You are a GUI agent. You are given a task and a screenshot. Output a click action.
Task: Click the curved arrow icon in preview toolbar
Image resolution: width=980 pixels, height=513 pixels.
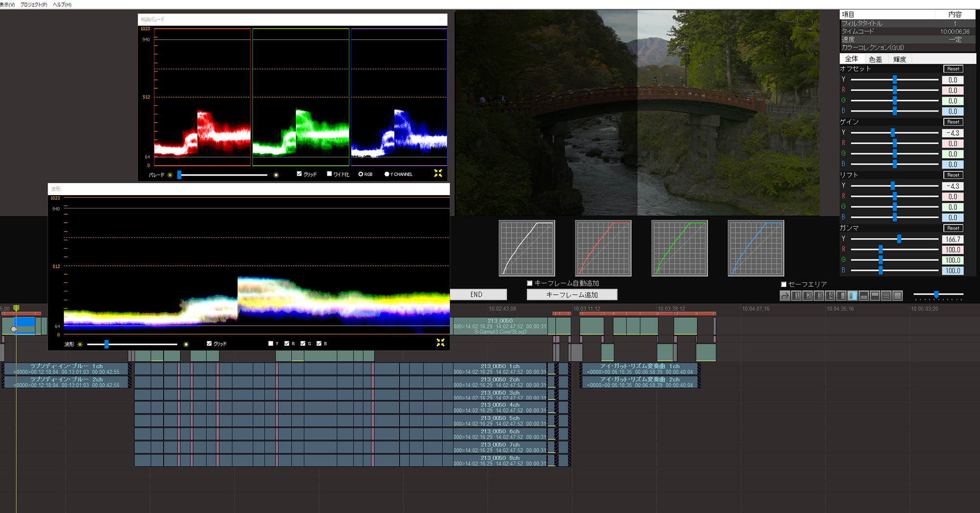click(x=785, y=296)
